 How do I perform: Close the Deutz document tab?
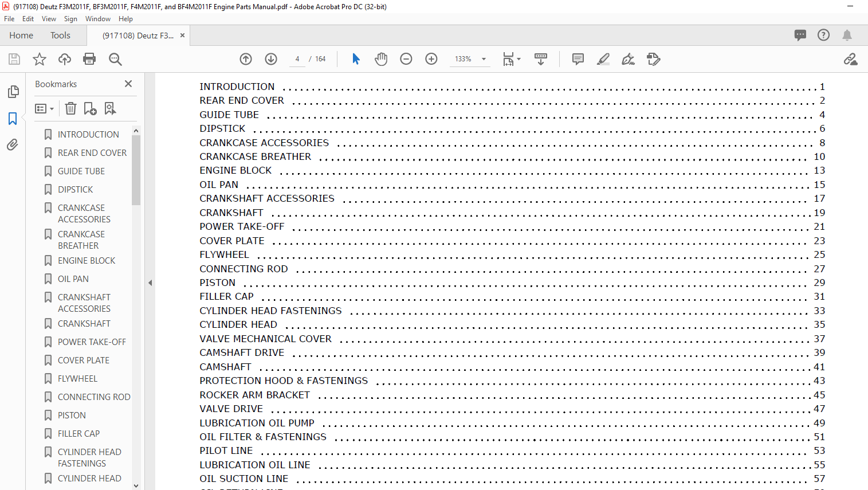coord(182,35)
